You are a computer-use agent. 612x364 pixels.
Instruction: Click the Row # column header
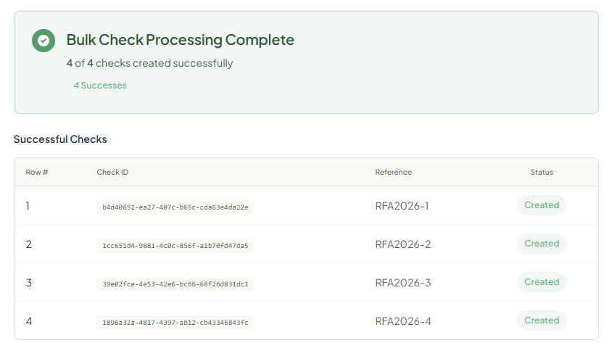pos(37,173)
